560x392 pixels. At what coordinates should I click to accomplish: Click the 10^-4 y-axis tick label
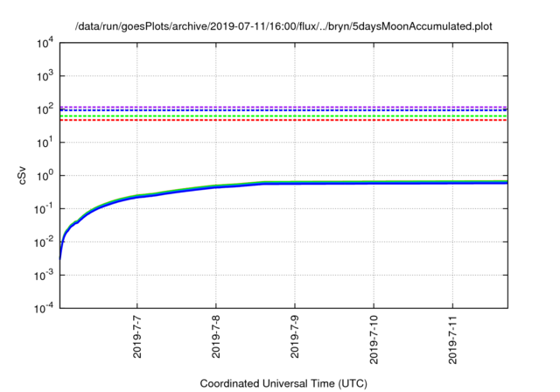click(x=45, y=307)
